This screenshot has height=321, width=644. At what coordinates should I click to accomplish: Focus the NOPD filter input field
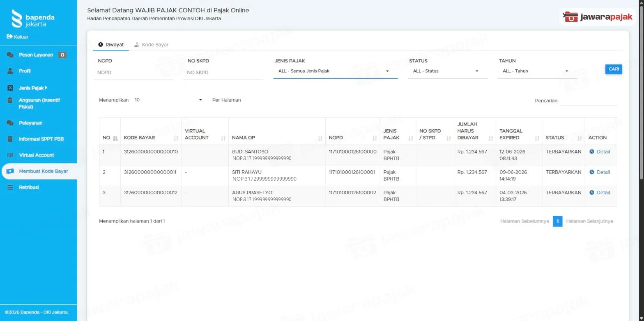133,72
